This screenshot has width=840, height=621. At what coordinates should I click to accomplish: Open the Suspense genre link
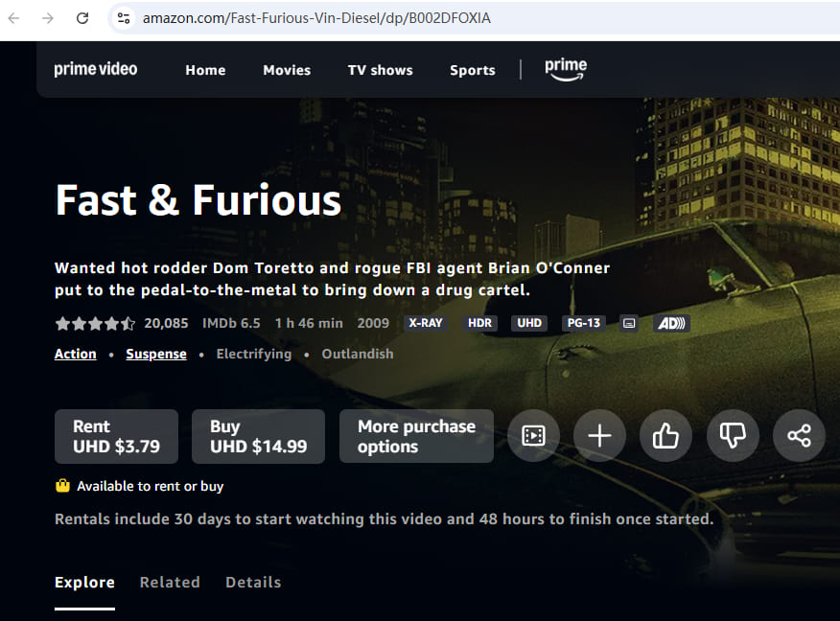click(156, 354)
